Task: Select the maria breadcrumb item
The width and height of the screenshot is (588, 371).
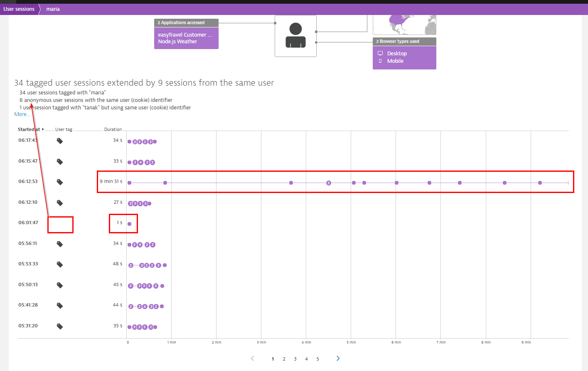Action: (x=53, y=9)
